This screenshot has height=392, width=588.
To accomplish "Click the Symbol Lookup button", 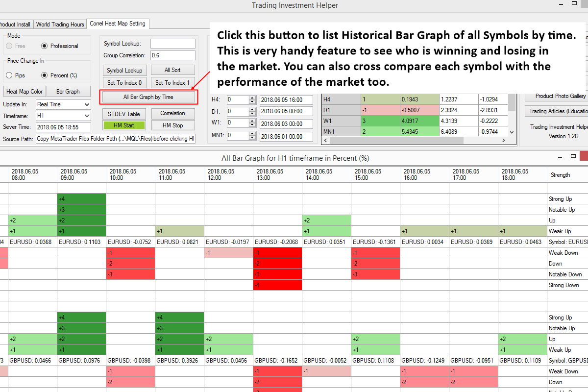I will (x=124, y=70).
